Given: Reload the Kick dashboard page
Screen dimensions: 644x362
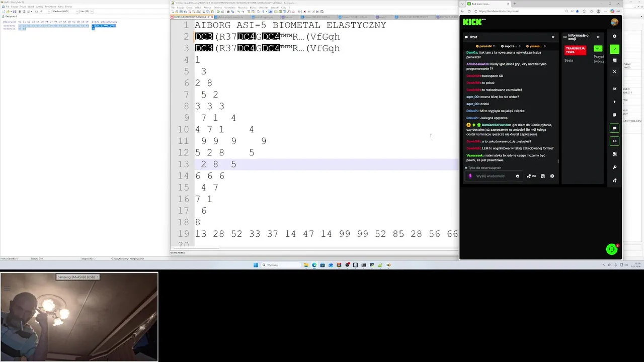Looking at the screenshot, I should pyautogui.click(x=469, y=11).
